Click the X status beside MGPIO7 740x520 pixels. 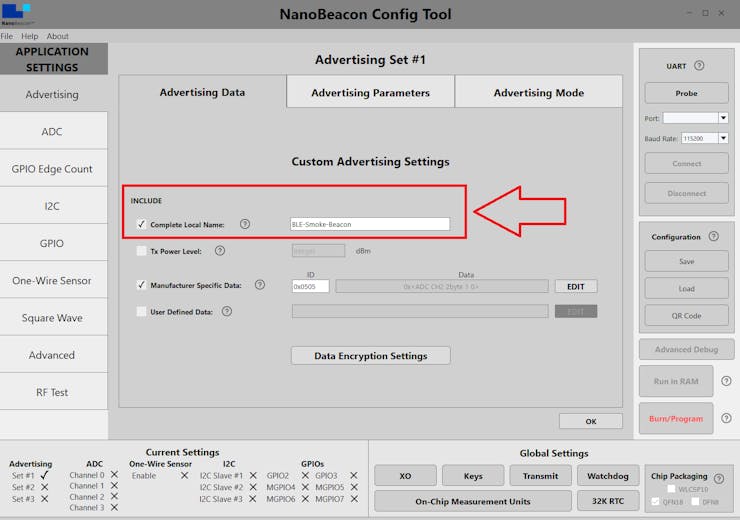pyautogui.click(x=354, y=499)
